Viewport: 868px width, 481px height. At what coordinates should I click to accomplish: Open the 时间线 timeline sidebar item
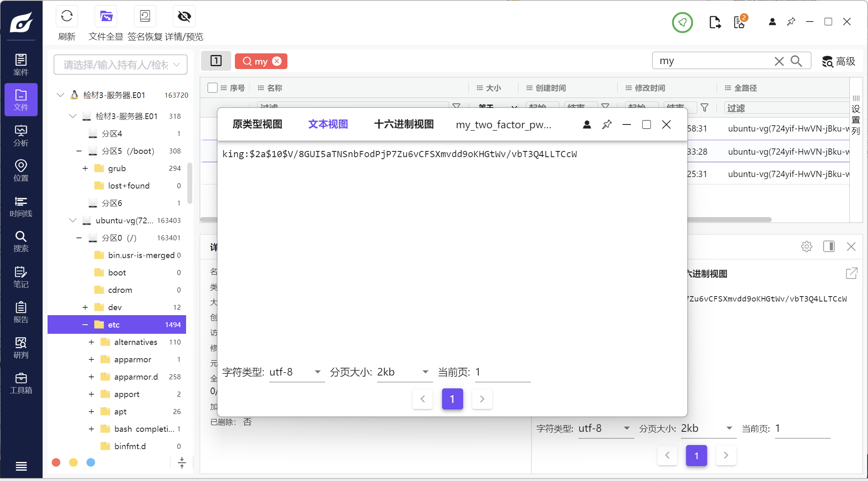click(x=21, y=206)
